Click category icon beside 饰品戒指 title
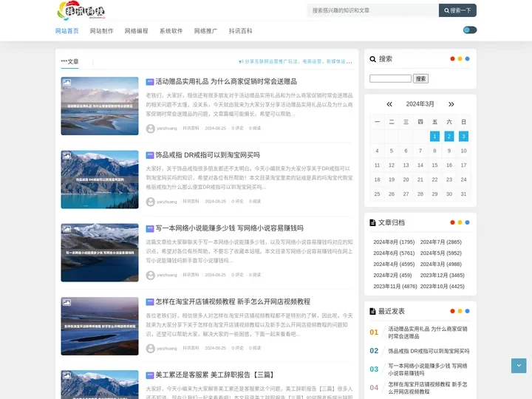 [x=150, y=155]
